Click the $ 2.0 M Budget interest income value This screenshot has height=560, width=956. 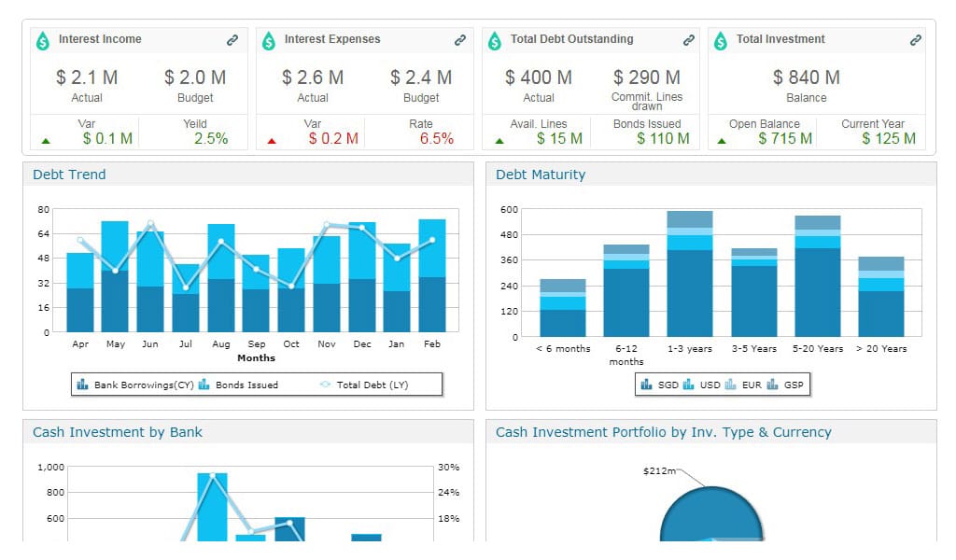tap(195, 77)
